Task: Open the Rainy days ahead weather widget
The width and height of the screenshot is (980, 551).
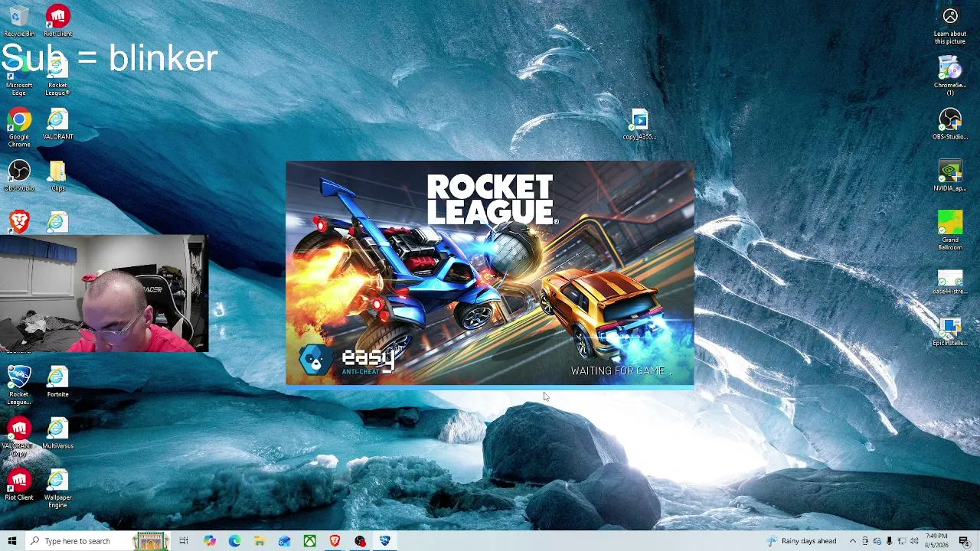Action: [x=802, y=541]
